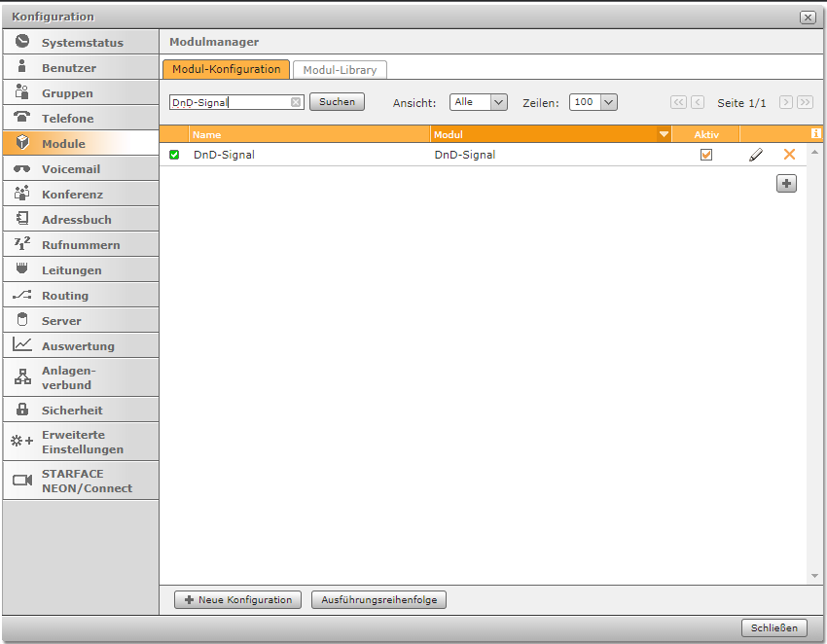Switch to the Modul-Library tab
The image size is (827, 644).
(340, 70)
